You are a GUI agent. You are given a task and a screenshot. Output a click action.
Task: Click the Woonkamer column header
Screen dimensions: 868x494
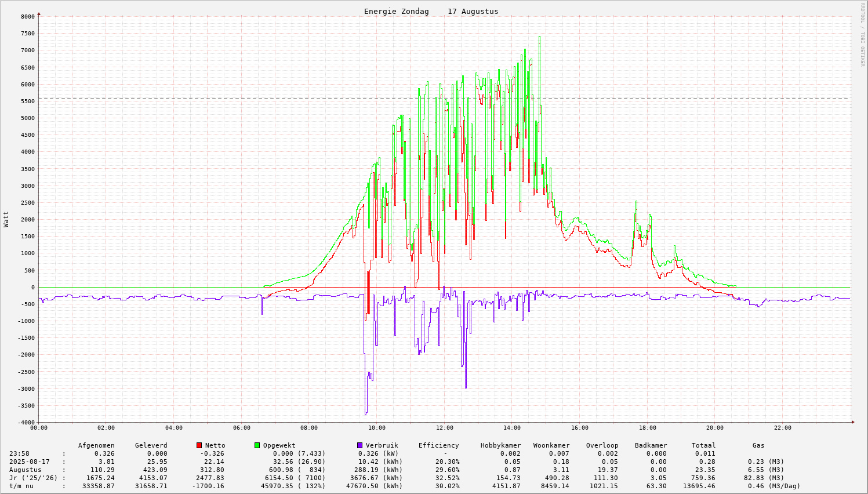coord(551,445)
